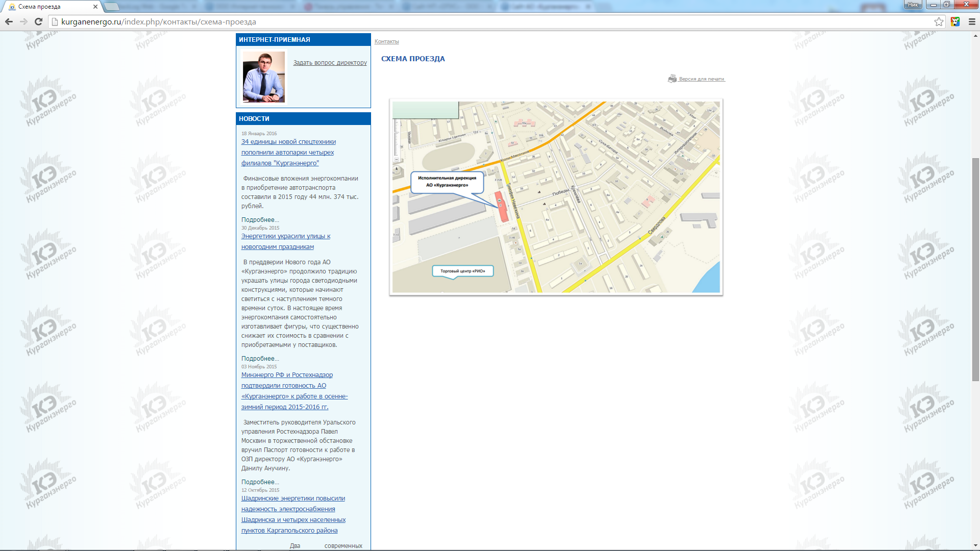Click "Подробнее..." under the 03 Ноябрь news
Screen dimensions: 980x551
tap(260, 482)
